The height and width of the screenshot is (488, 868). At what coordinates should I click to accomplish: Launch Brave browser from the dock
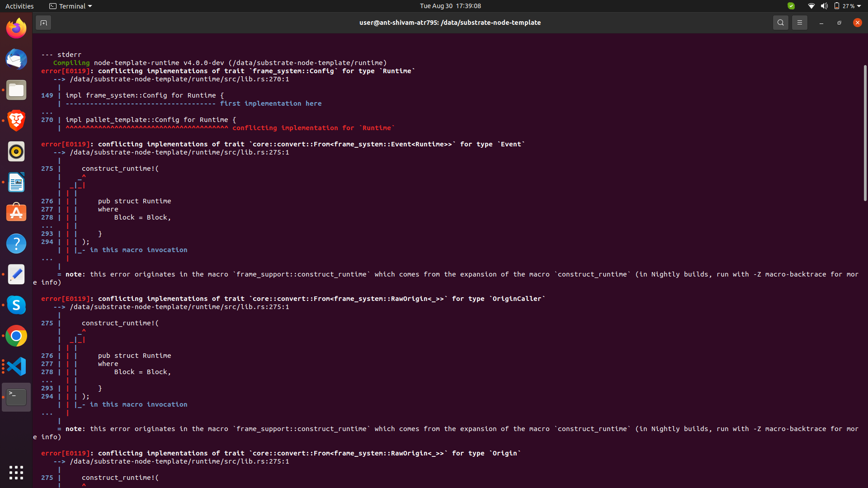coord(16,121)
